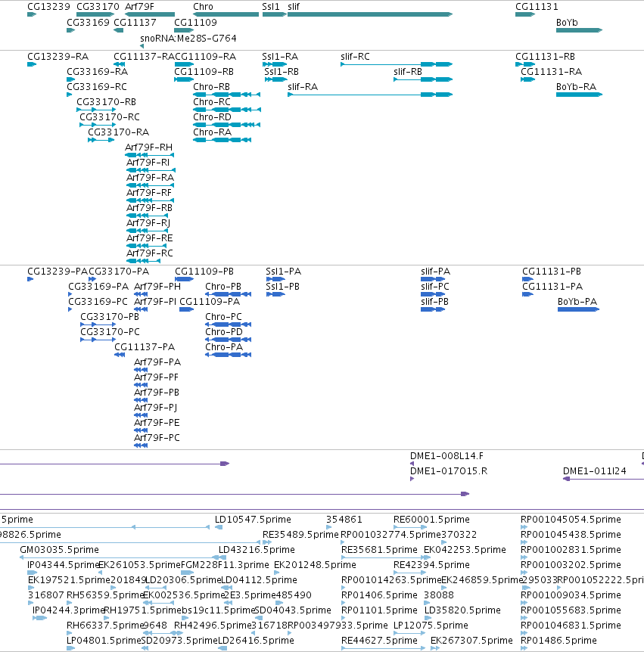The width and height of the screenshot is (644, 652).
Task: Select the CG33170 gene label
Action: pos(98,7)
